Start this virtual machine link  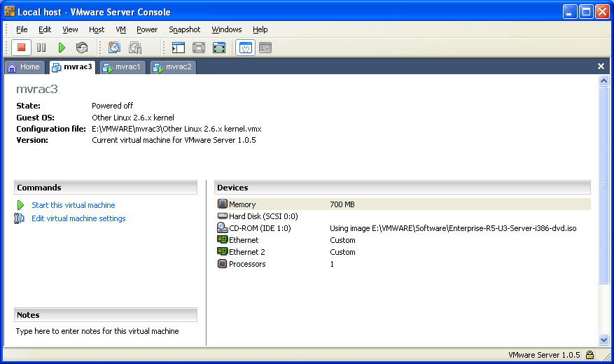73,205
